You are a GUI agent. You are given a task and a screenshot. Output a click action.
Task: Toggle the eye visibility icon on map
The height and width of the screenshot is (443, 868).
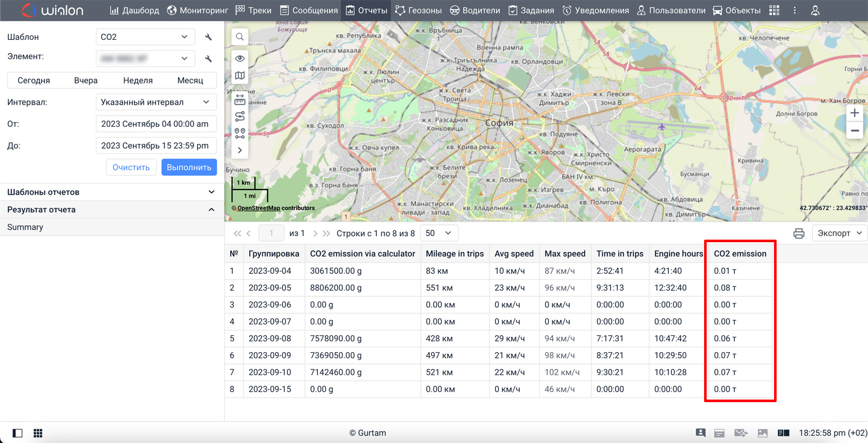(x=239, y=58)
